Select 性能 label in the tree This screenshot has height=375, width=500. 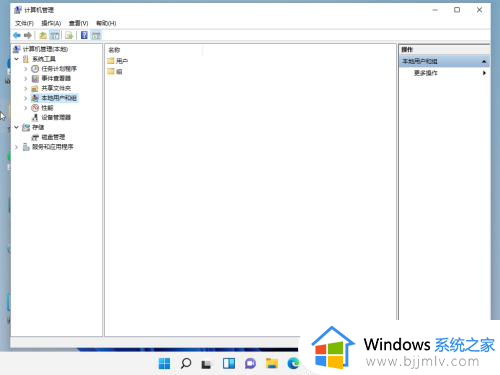[47, 108]
